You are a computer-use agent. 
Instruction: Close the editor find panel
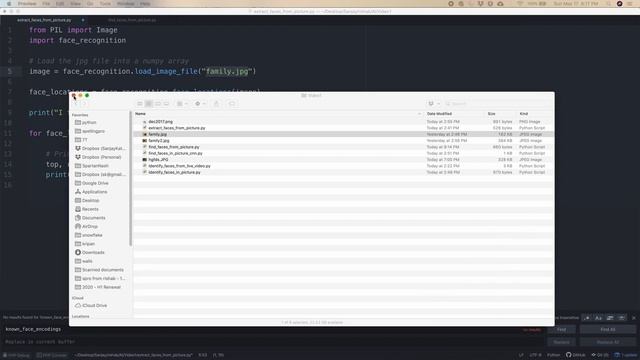click(x=634, y=318)
